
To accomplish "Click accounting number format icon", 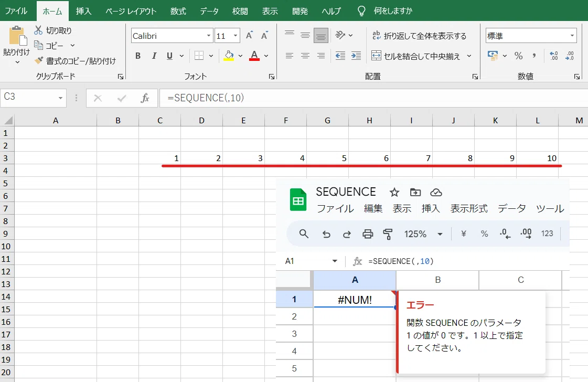I will 493,56.
